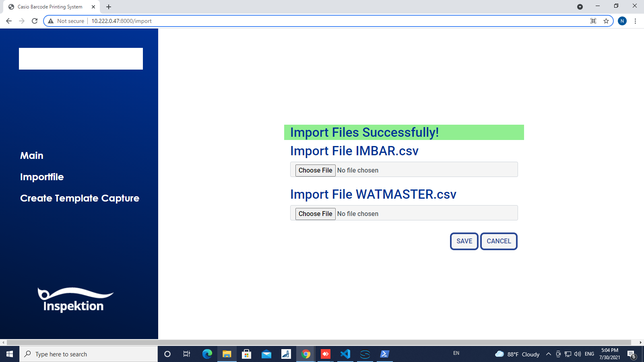This screenshot has height=362, width=644.
Task: Click the browser back arrow
Action: (x=9, y=21)
